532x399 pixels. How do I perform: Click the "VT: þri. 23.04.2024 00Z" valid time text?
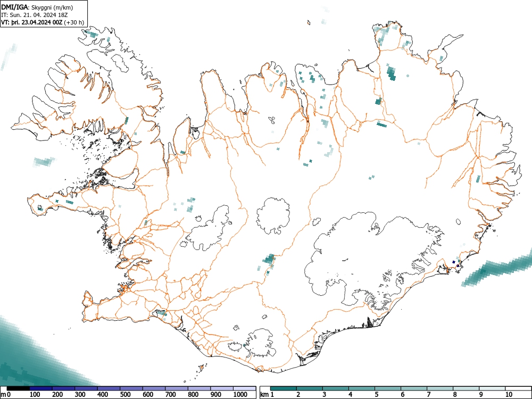pos(32,22)
